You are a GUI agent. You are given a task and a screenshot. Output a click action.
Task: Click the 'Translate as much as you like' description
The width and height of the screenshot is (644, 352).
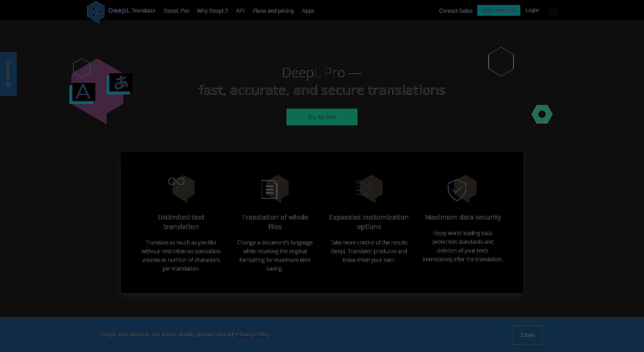[181, 255]
